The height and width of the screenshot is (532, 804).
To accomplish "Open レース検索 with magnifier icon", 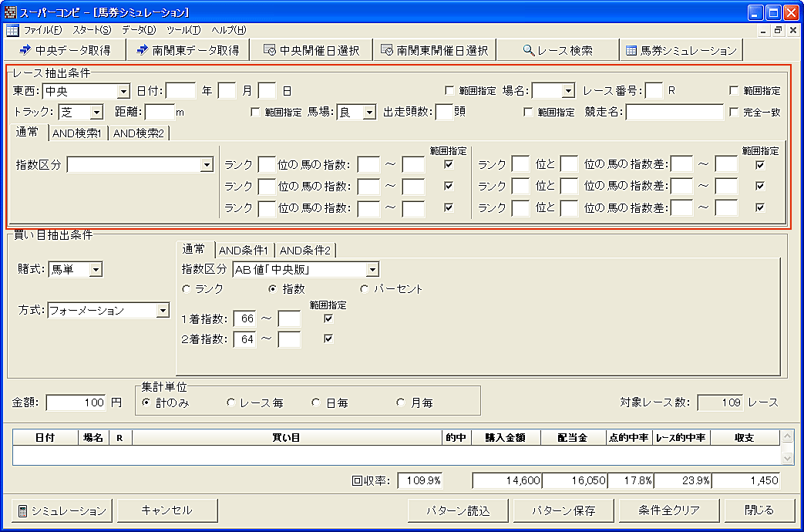I will tap(557, 50).
